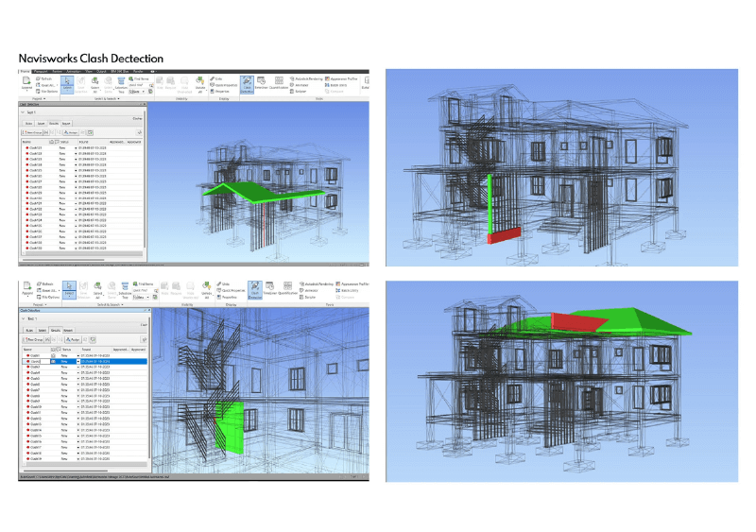
Task: Open Rules tab in upper Clash Detective
Action: 29,124
